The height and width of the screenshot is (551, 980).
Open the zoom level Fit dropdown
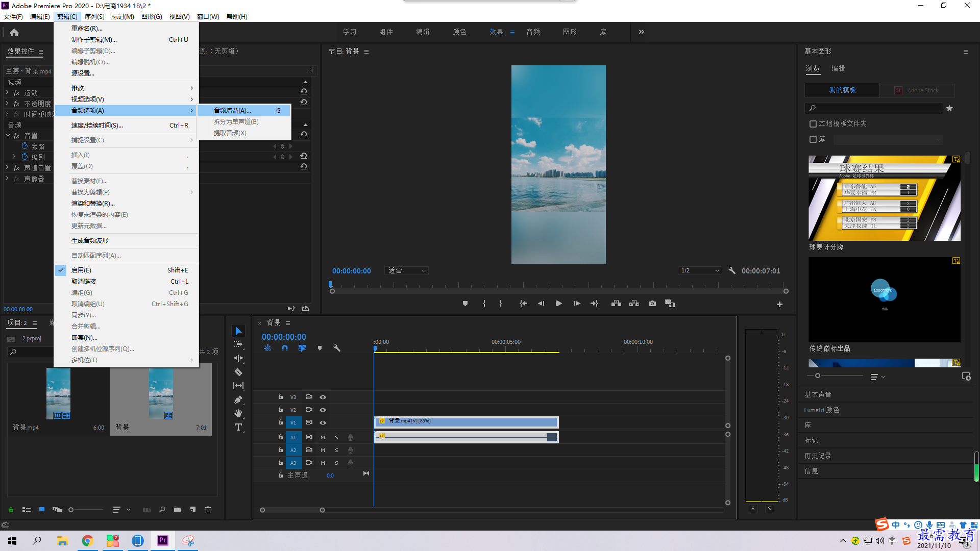pos(407,271)
